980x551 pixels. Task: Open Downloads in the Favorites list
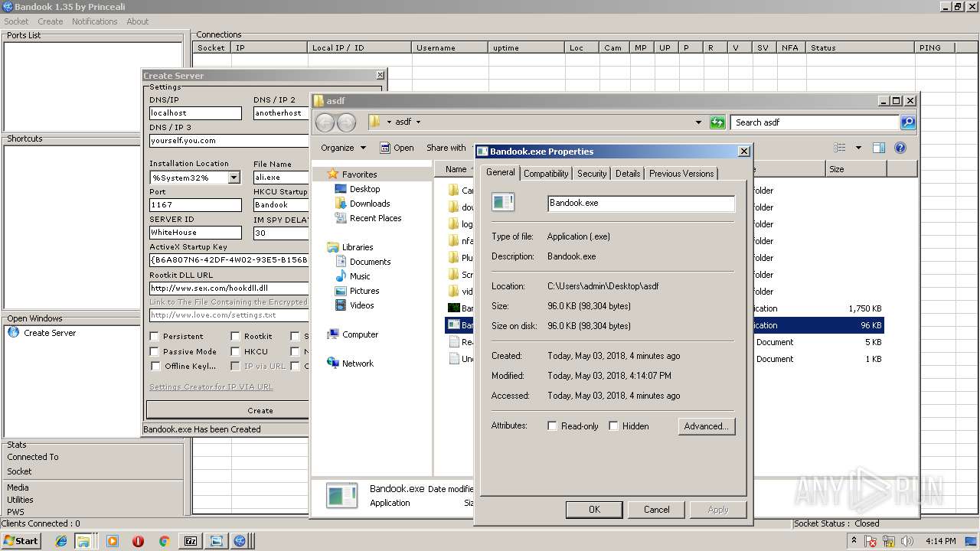[x=370, y=204]
